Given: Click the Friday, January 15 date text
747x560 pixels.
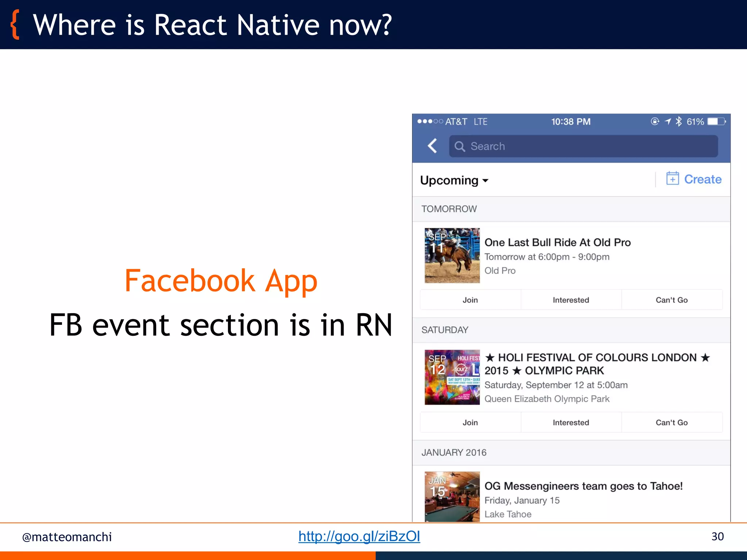Looking at the screenshot, I should point(522,500).
